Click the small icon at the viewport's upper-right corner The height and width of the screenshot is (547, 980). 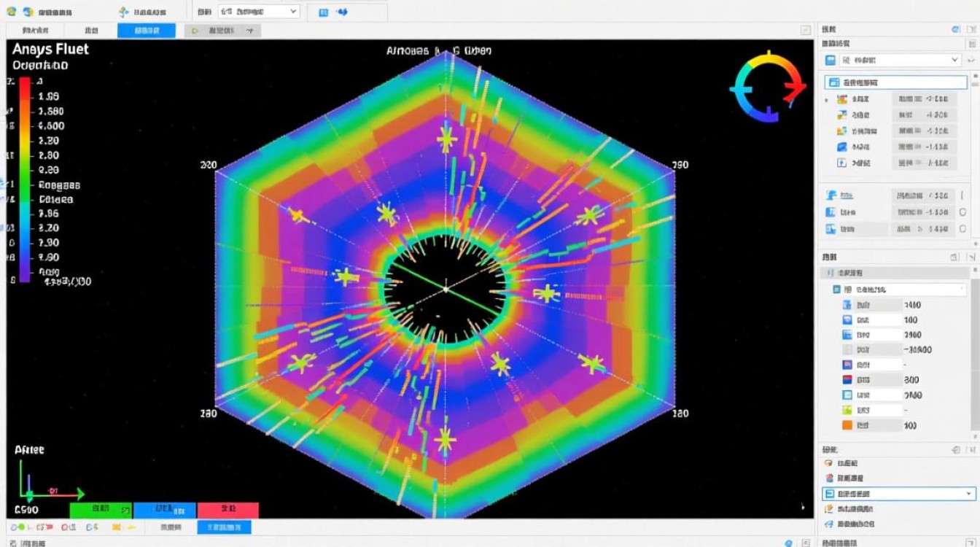tap(806, 30)
